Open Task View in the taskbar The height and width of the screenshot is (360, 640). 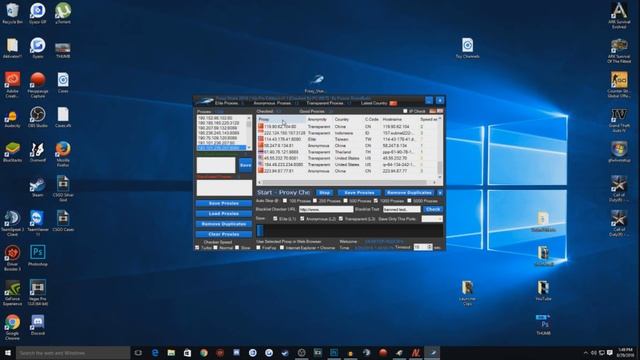point(138,353)
